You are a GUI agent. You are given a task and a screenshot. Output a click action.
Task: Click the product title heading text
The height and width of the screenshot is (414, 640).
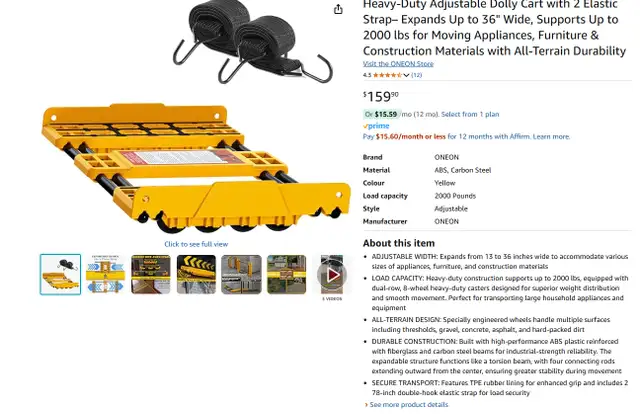coord(494,28)
